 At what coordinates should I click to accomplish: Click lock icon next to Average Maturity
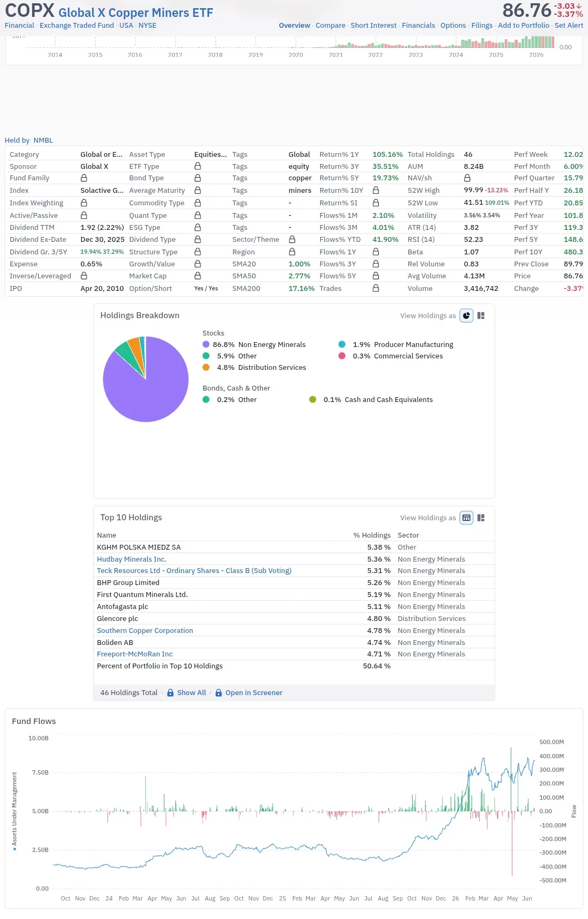click(198, 190)
